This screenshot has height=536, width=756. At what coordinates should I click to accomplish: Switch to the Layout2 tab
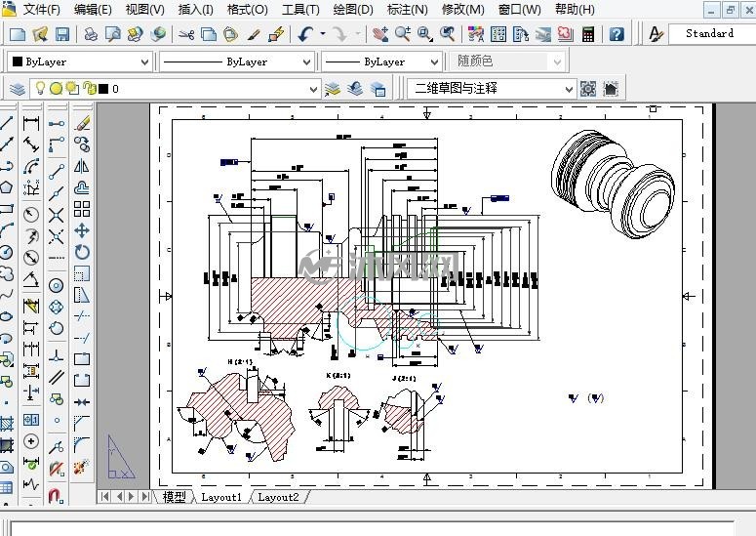pos(278,496)
